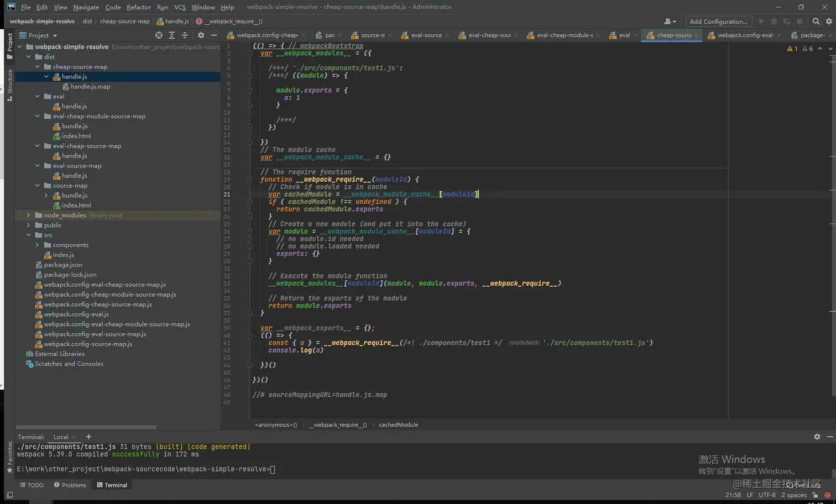
Task: Switch to the eval-source editor tab
Action: coord(426,35)
